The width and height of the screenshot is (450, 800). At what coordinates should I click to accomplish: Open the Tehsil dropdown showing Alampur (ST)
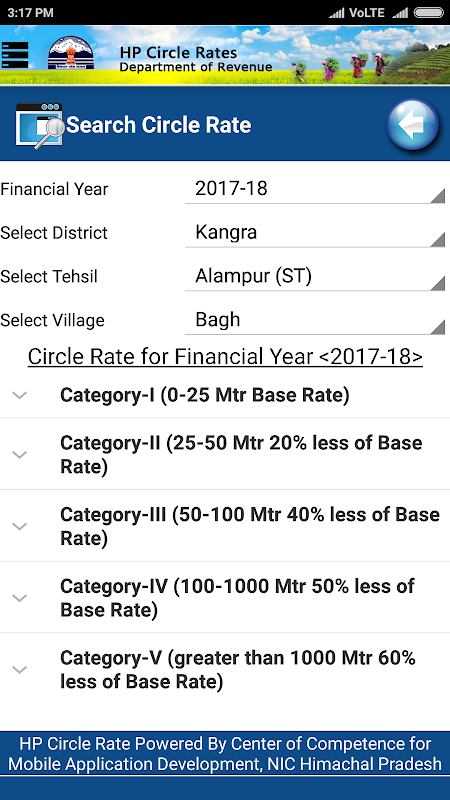point(315,277)
